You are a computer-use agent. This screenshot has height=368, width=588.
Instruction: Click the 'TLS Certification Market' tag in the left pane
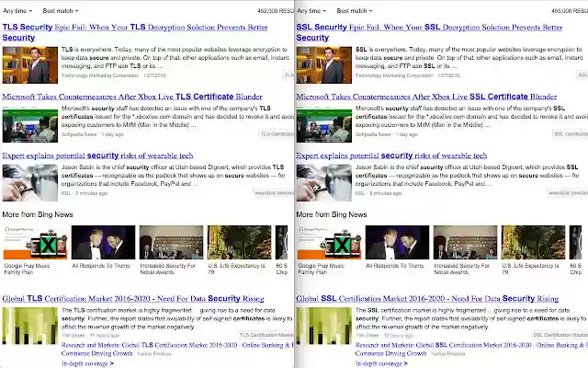click(266, 335)
